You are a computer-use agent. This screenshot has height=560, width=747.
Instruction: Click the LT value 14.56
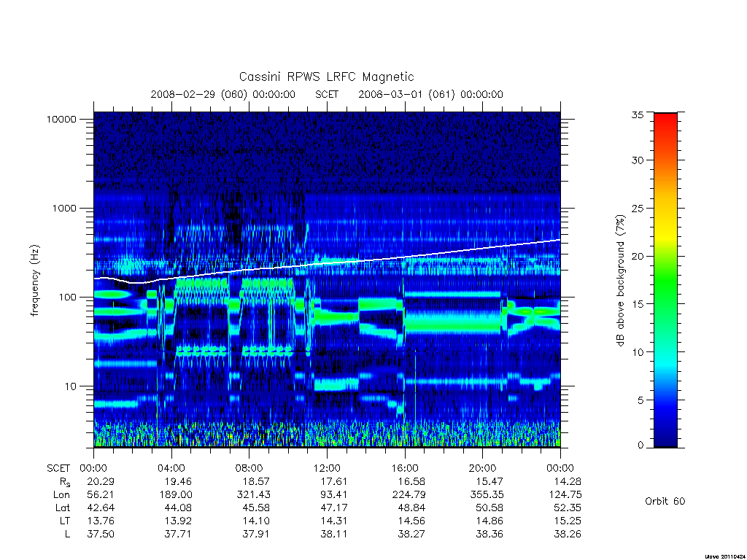click(411, 521)
